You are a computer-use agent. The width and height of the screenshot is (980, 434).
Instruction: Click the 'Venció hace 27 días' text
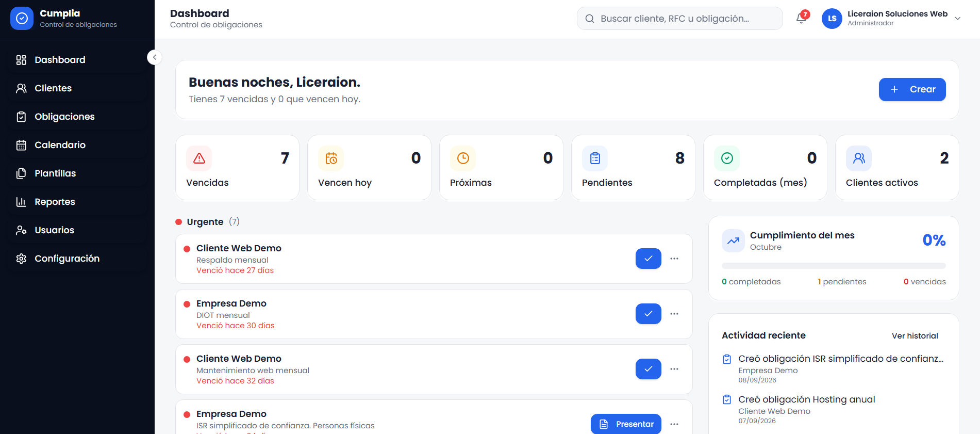click(235, 270)
